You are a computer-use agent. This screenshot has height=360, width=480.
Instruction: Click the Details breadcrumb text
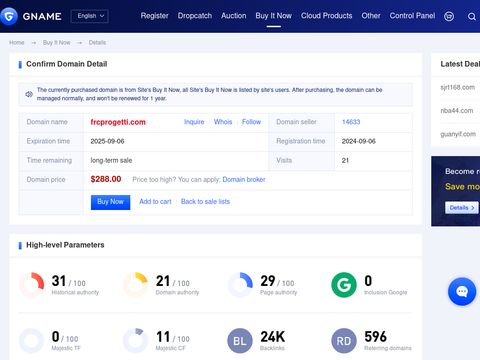click(97, 43)
